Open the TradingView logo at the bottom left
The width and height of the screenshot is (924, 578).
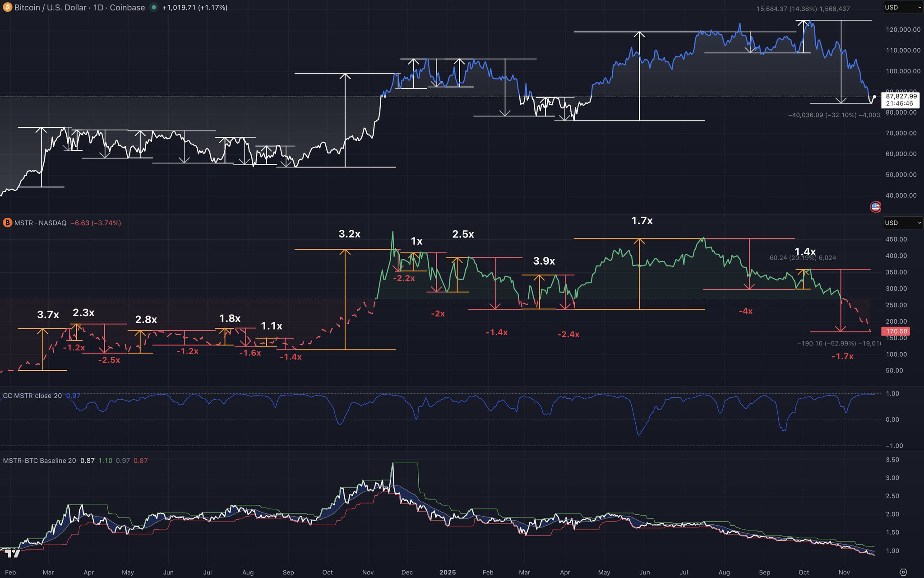13,553
